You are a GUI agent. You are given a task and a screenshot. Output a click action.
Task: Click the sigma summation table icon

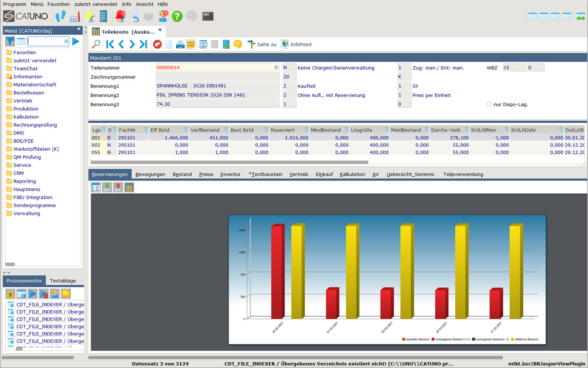coord(96,188)
